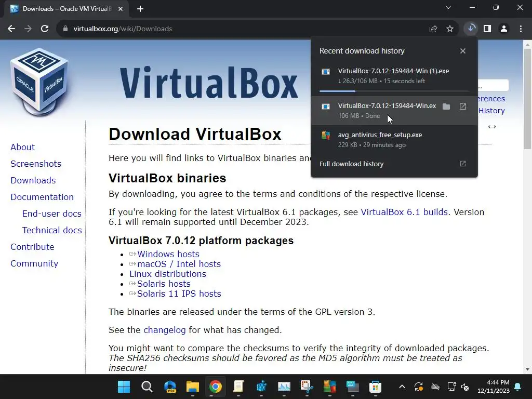532x399 pixels.
Task: Open Microsoft Store from the taskbar
Action: (x=375, y=387)
